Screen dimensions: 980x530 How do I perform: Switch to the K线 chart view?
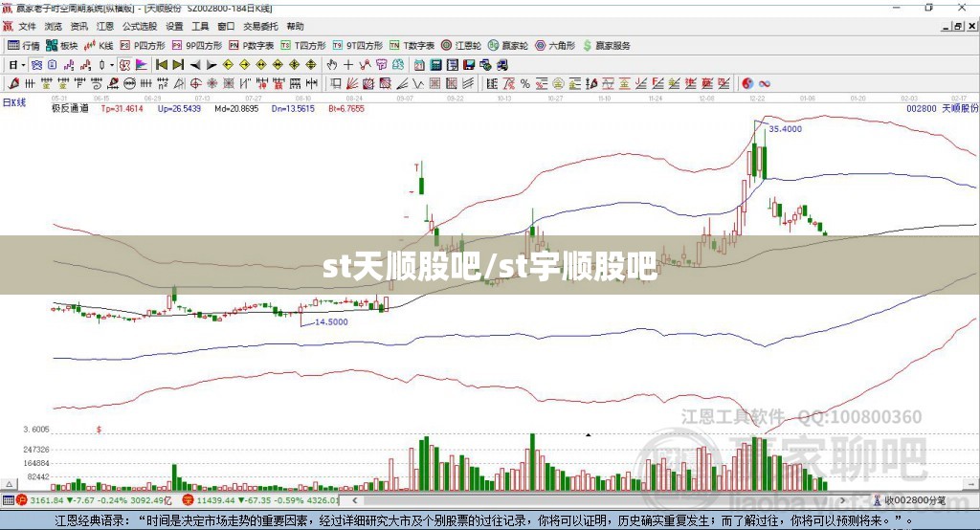(x=99, y=46)
